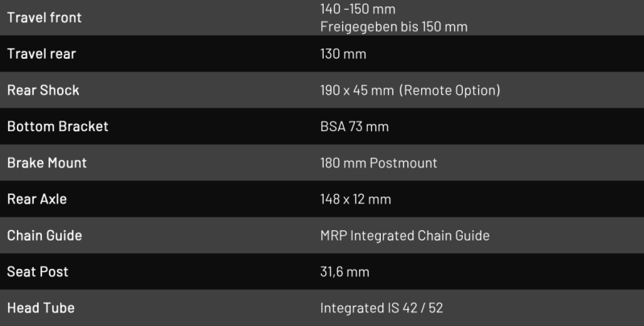Select the Chain Guide label
The width and height of the screenshot is (644, 326).
coord(44,235)
